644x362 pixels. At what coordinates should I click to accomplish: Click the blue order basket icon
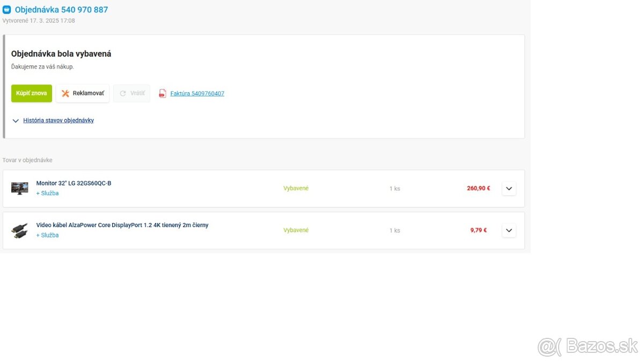6,10
